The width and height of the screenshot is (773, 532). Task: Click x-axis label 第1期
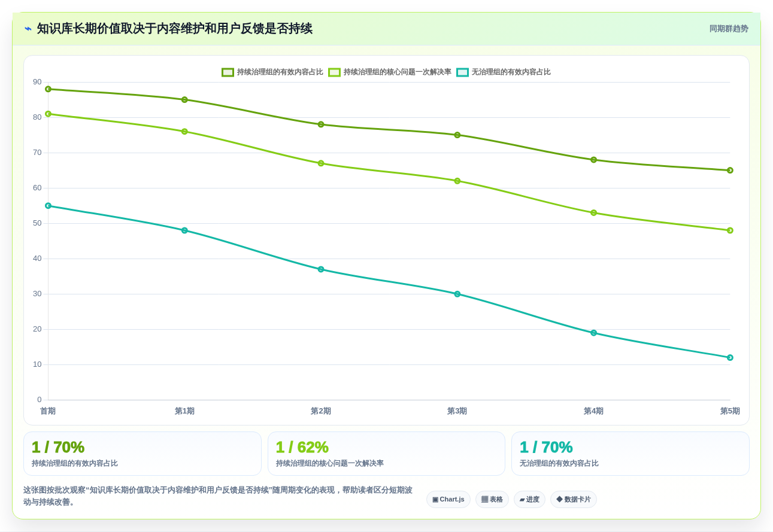click(184, 411)
